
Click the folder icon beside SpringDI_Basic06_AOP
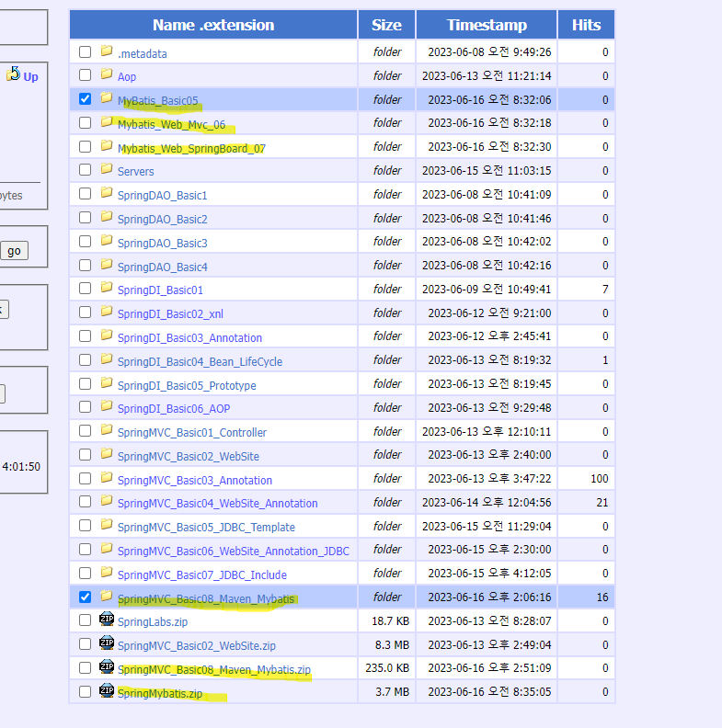click(x=107, y=405)
